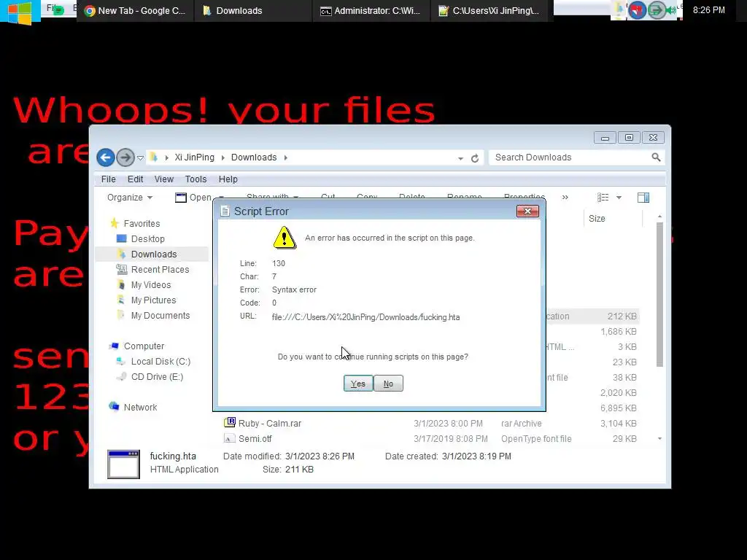Select Computer in navigation pane
Screen dimensions: 747x560
point(144,346)
